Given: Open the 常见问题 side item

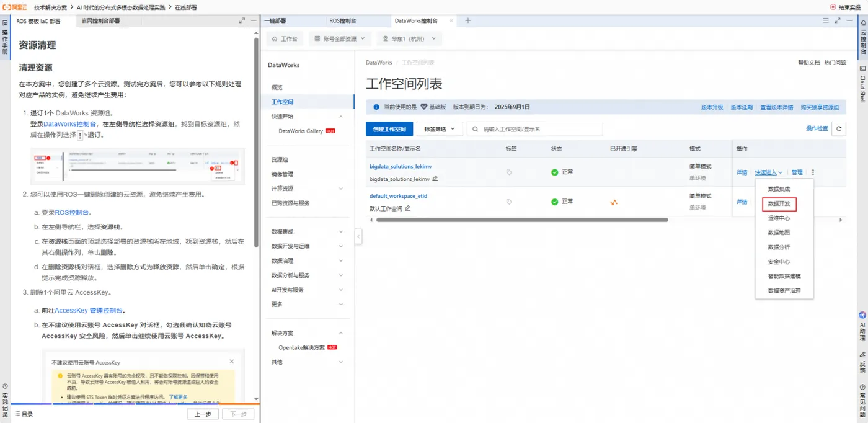Looking at the screenshot, I should tap(862, 401).
